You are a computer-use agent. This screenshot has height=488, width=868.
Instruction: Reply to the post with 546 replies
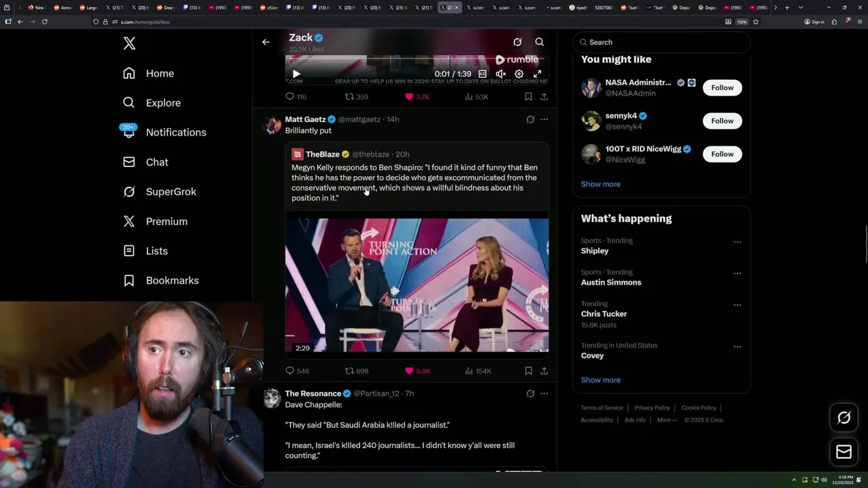tap(297, 371)
